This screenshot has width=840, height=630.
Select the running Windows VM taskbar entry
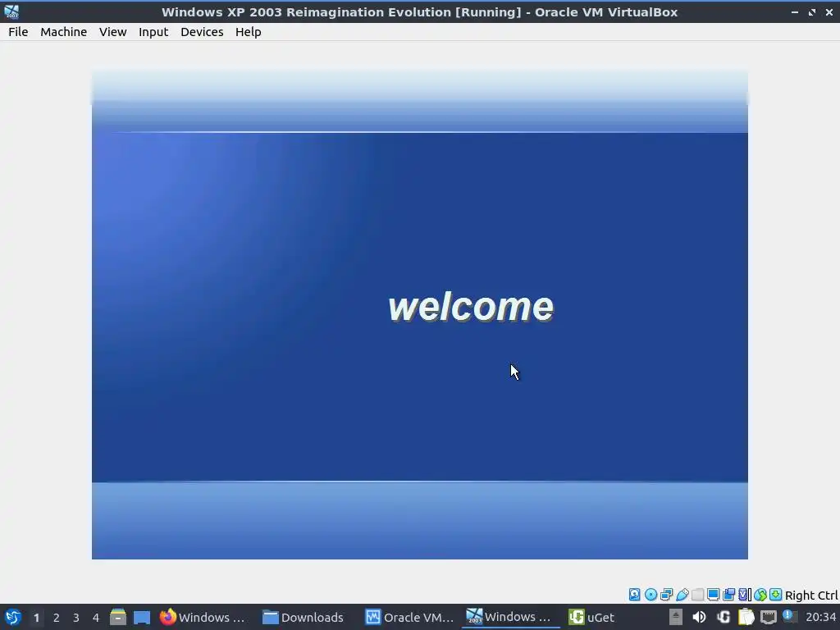point(510,617)
